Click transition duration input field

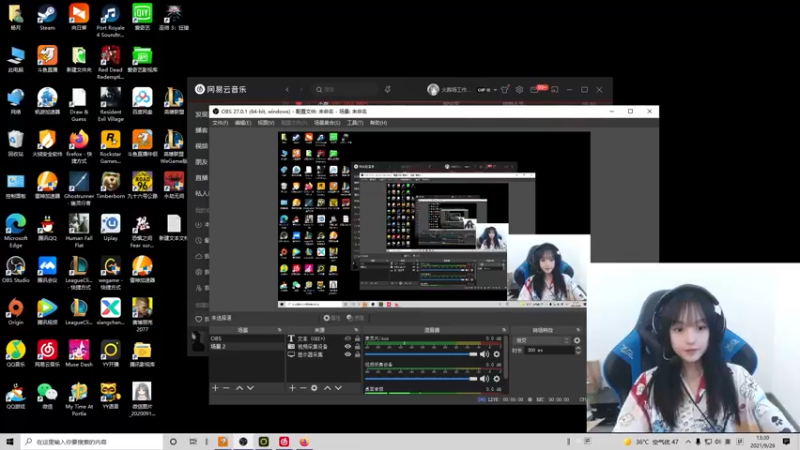click(x=549, y=350)
